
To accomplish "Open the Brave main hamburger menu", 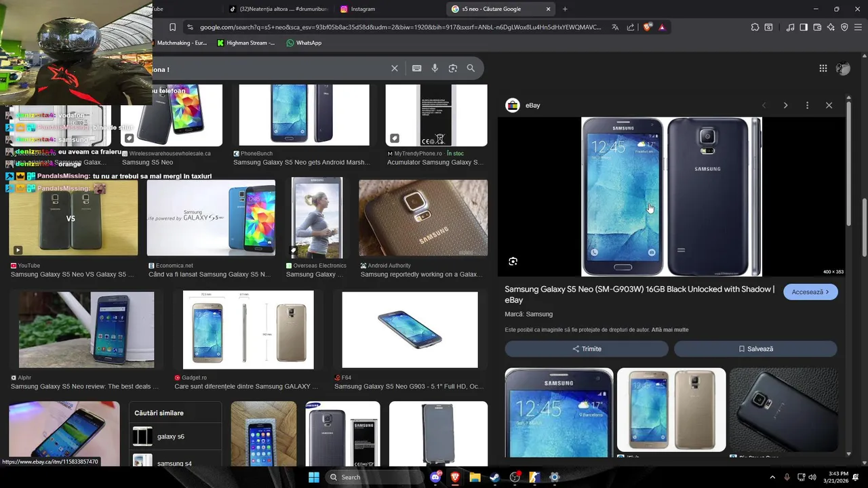I will [858, 27].
